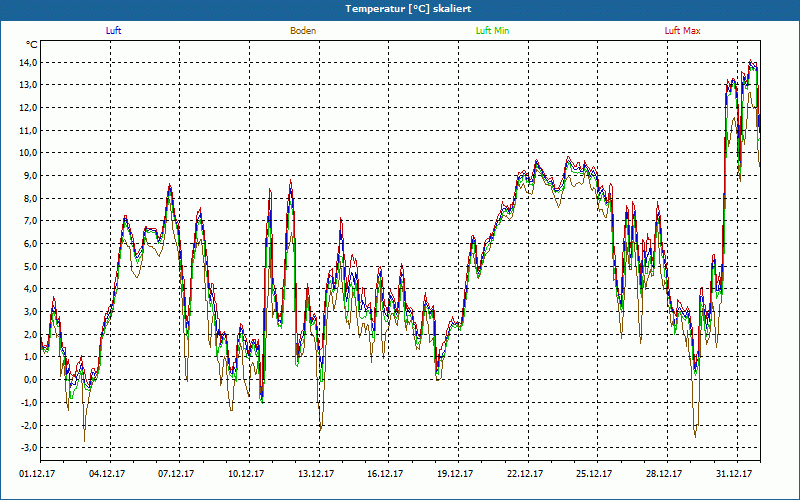
Task: Click the '9,0' y-axis value
Action: click(x=30, y=176)
